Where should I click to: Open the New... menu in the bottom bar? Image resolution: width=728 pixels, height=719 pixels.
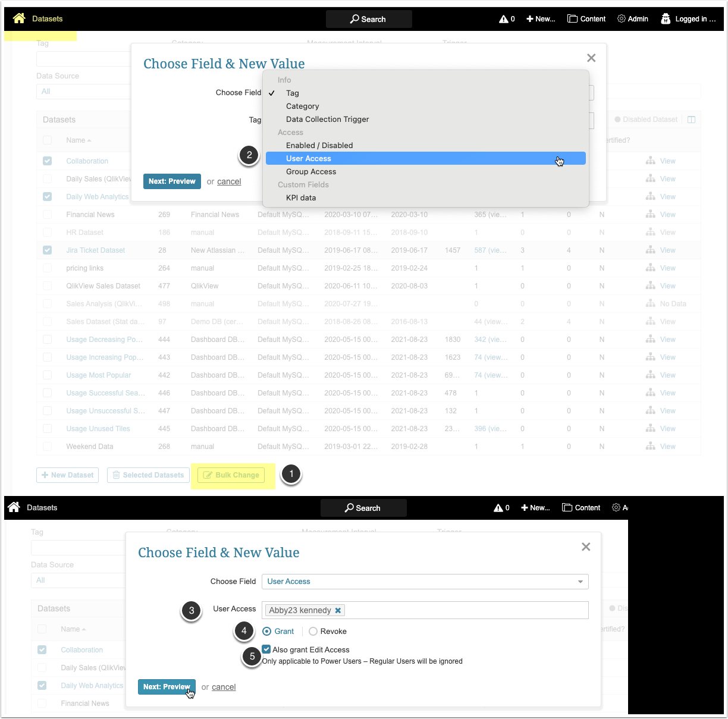535,508
